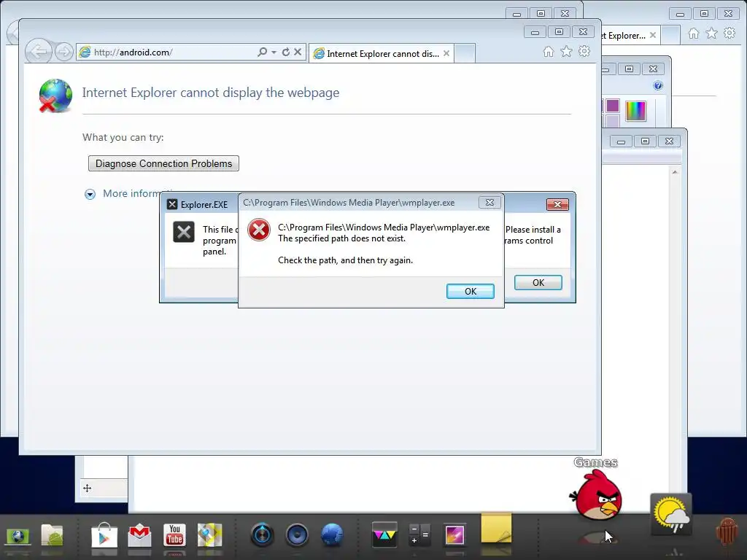Screen dimensions: 747x560
Task: Click OK in the wmplayer.exe error dialog
Action: click(471, 292)
